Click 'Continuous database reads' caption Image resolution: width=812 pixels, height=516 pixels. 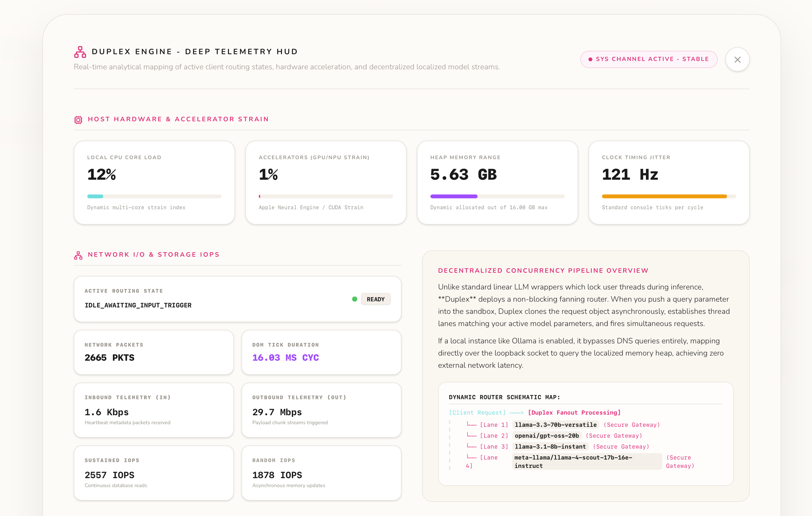[x=116, y=486]
